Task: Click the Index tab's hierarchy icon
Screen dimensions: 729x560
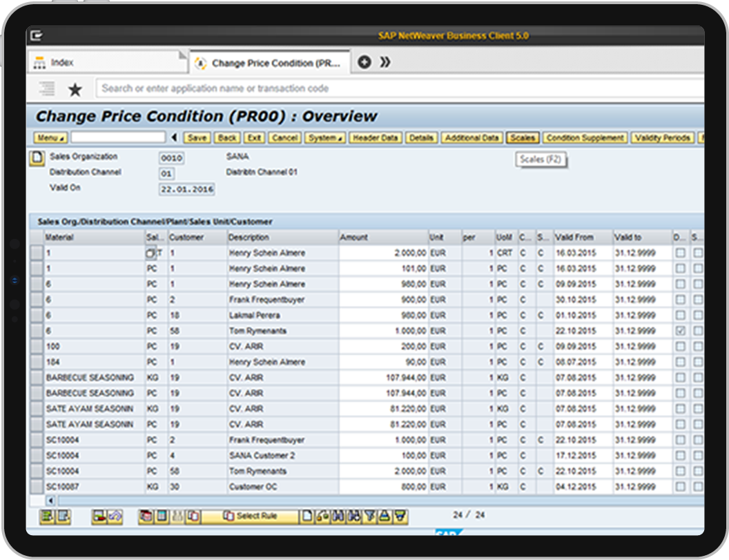Action: [x=39, y=62]
